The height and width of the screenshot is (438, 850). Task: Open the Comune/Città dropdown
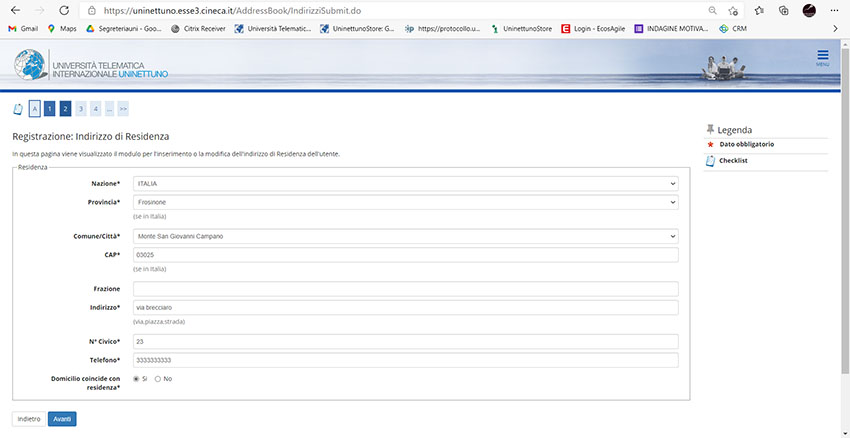(405, 236)
